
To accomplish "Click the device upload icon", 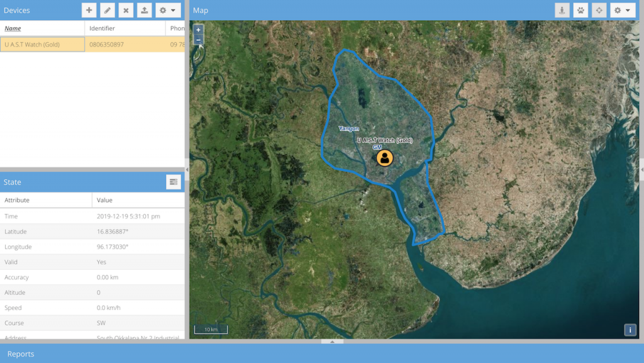I will [144, 10].
